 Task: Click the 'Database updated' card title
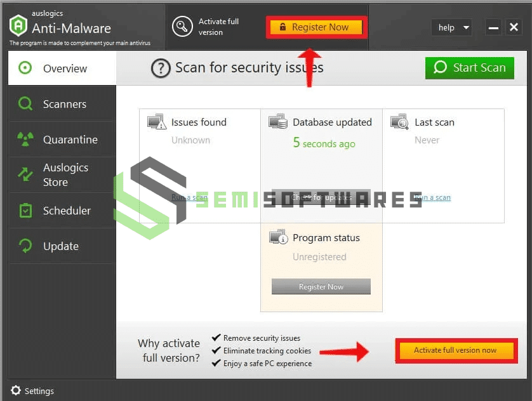point(332,122)
